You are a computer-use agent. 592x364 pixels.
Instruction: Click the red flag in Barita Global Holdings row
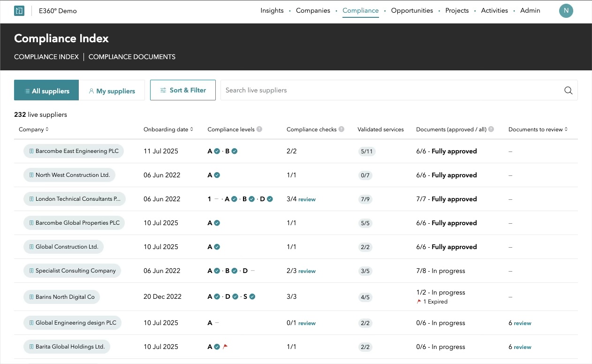226,347
